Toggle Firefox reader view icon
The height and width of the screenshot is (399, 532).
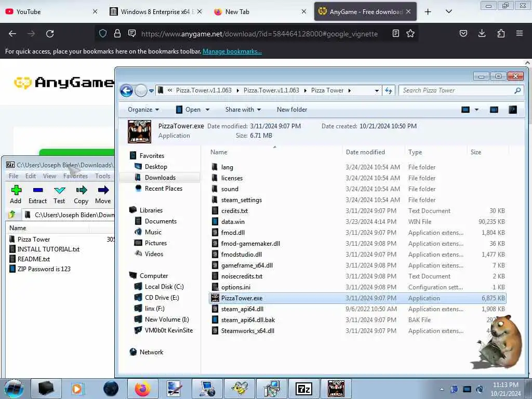point(395,33)
